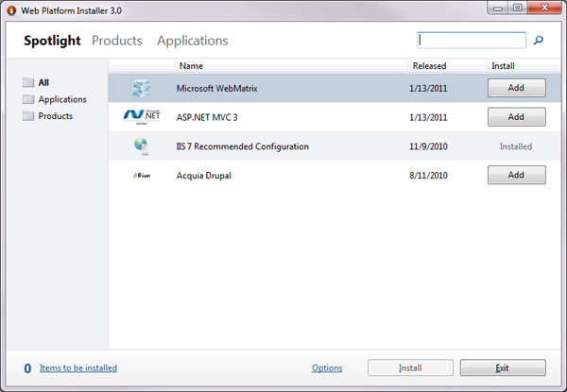The height and width of the screenshot is (392, 567).
Task: Click the search magnifier icon
Action: (x=539, y=41)
